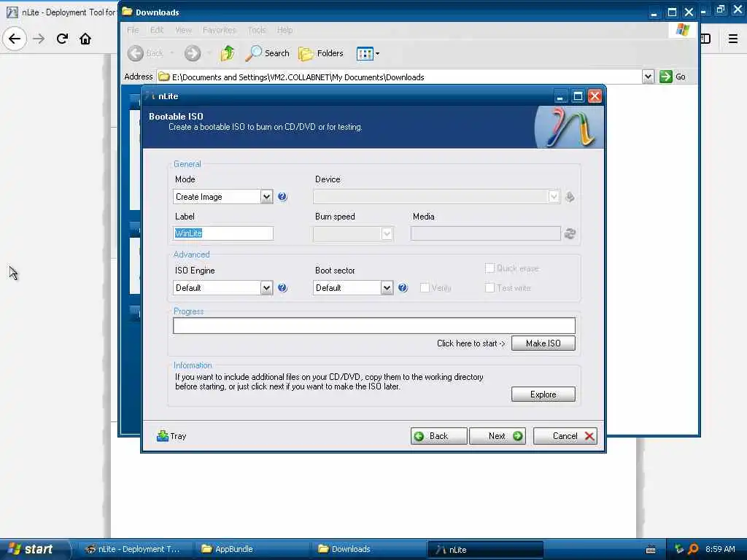Click the ISO progress bar
747x560 pixels.
374,326
